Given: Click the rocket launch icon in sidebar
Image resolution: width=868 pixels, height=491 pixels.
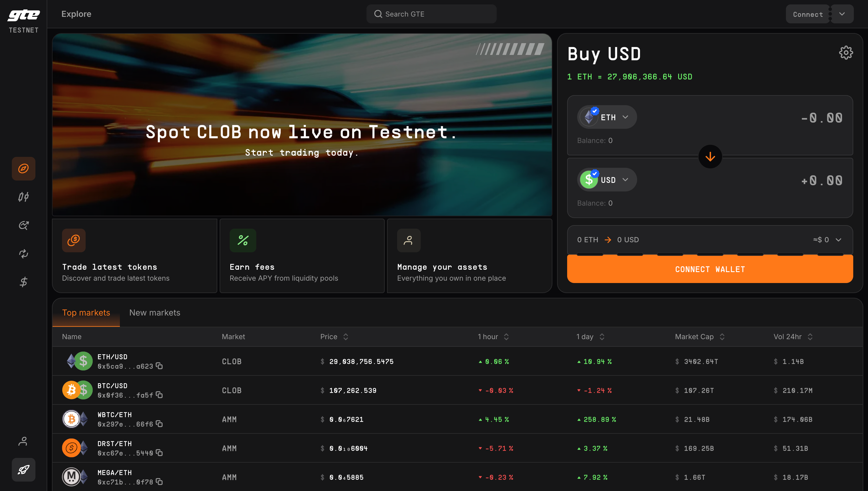Looking at the screenshot, I should [23, 469].
